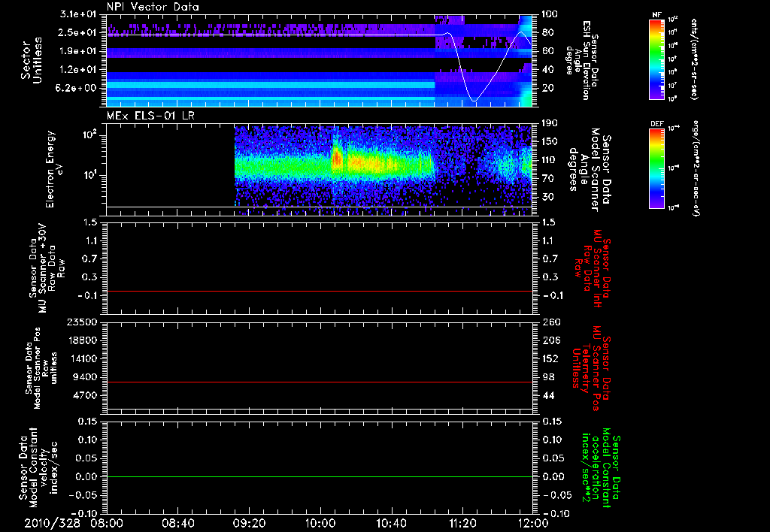Click the '10:40' time axis label

pos(391,523)
